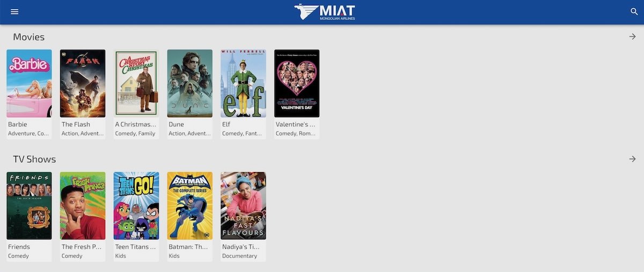Open Nadiya's Fast Flavours poster
This screenshot has width=644, height=272.
[244, 206]
